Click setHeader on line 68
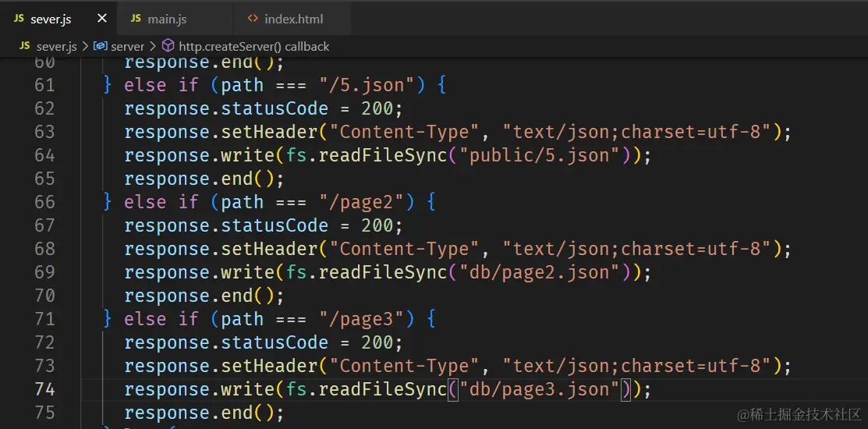This screenshot has width=868, height=429. [x=270, y=249]
